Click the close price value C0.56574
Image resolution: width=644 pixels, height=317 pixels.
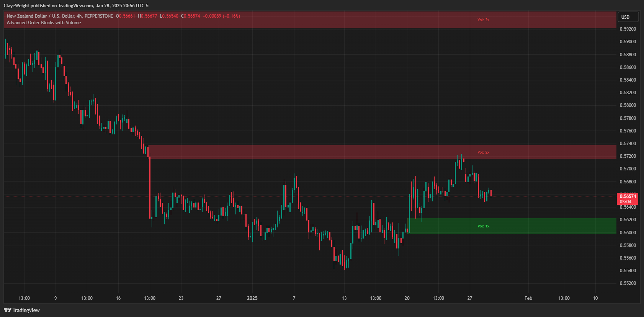click(191, 16)
